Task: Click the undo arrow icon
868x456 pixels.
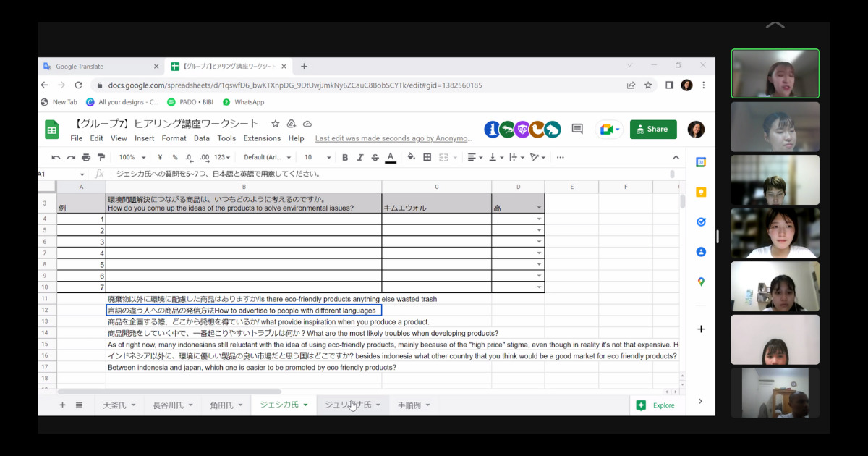Action: [56, 157]
